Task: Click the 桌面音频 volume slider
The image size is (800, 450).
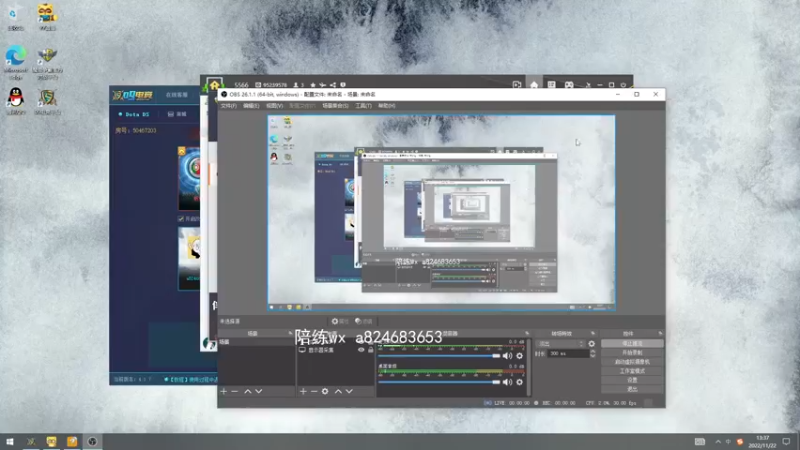Action: 439,382
